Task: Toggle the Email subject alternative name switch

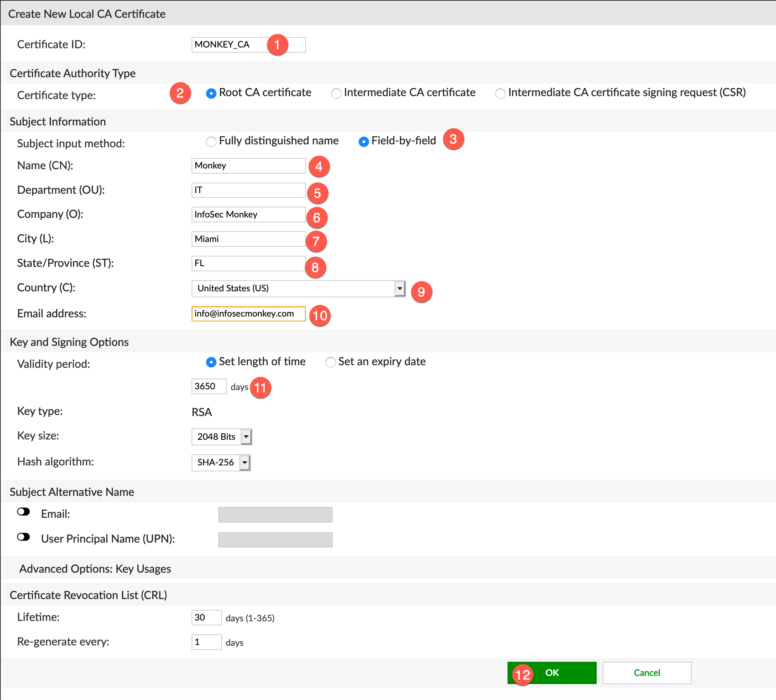Action: click(23, 512)
